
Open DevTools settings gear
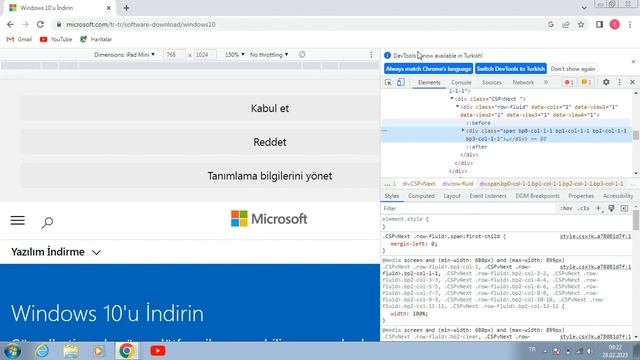pos(606,82)
